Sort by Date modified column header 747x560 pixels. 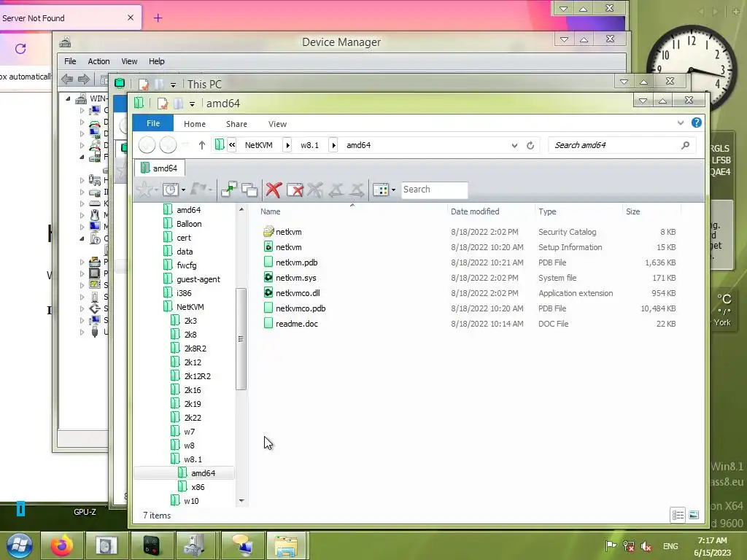pyautogui.click(x=491, y=211)
